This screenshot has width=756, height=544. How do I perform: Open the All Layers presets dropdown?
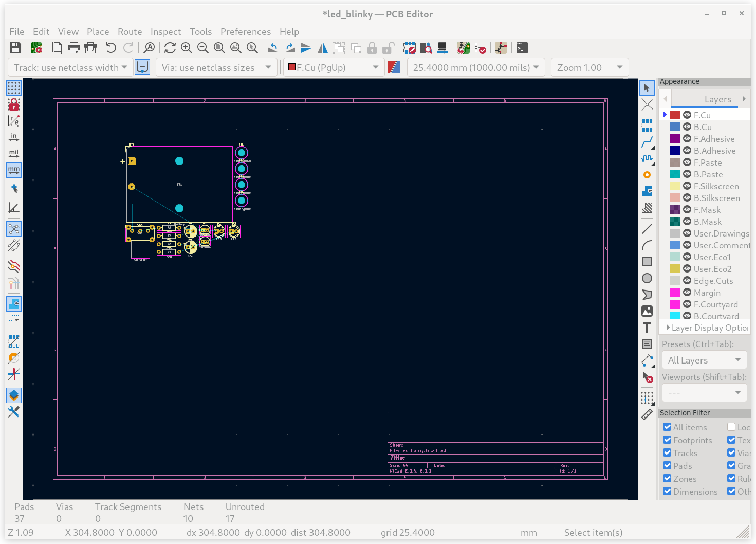pos(704,360)
